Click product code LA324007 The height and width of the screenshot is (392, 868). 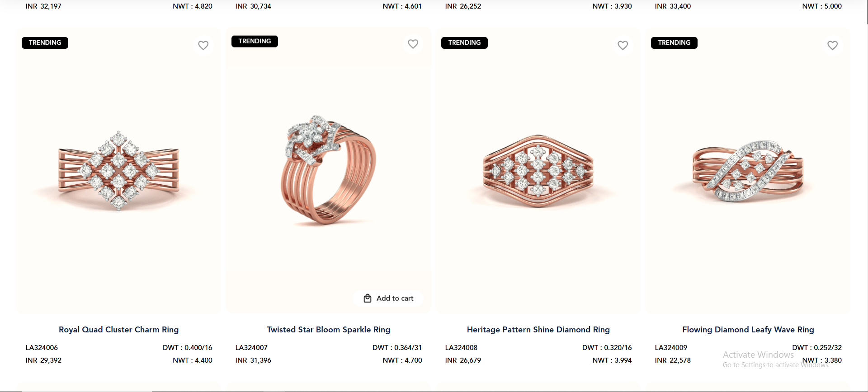(x=251, y=348)
